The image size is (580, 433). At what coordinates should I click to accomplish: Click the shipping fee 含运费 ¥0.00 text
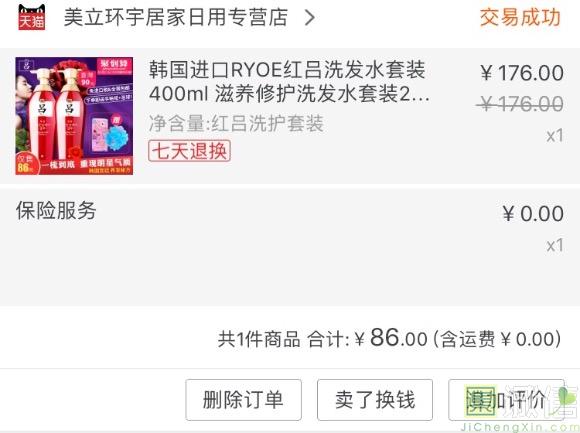tap(497, 339)
